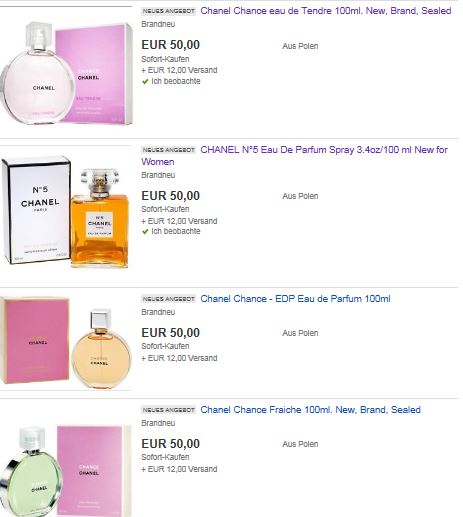Click the EUR 50,00 price of the N°5 listing

point(171,196)
